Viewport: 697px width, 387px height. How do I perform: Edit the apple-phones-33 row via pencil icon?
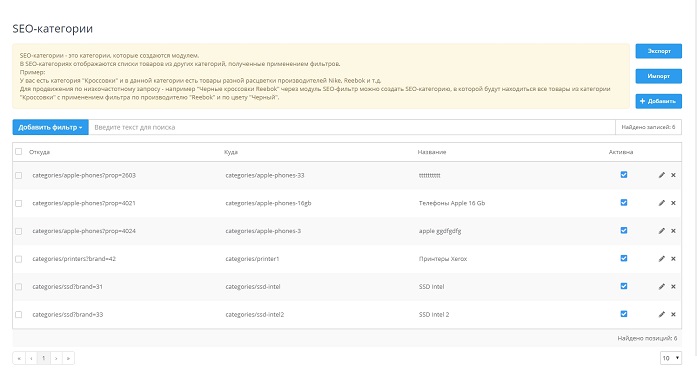tap(661, 175)
